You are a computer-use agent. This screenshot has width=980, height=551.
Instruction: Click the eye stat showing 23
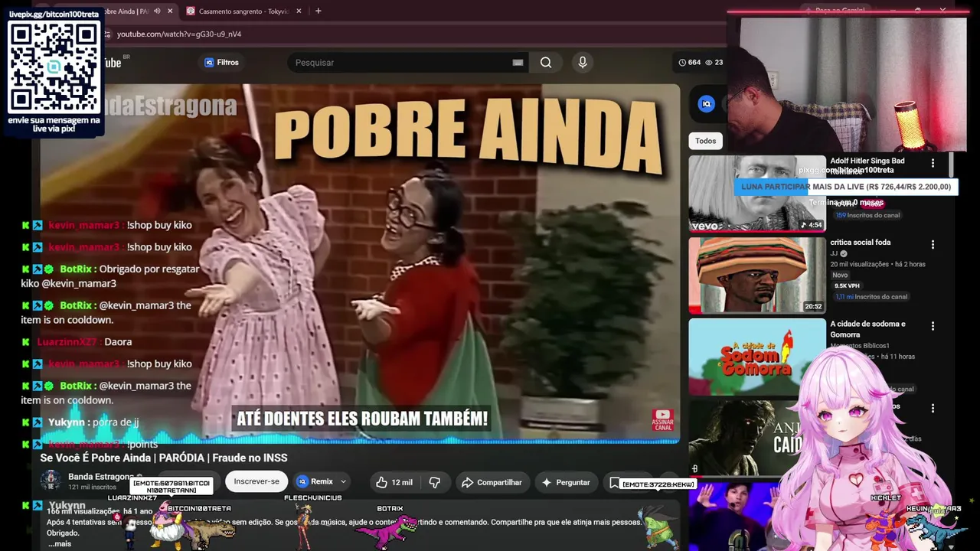tap(714, 63)
